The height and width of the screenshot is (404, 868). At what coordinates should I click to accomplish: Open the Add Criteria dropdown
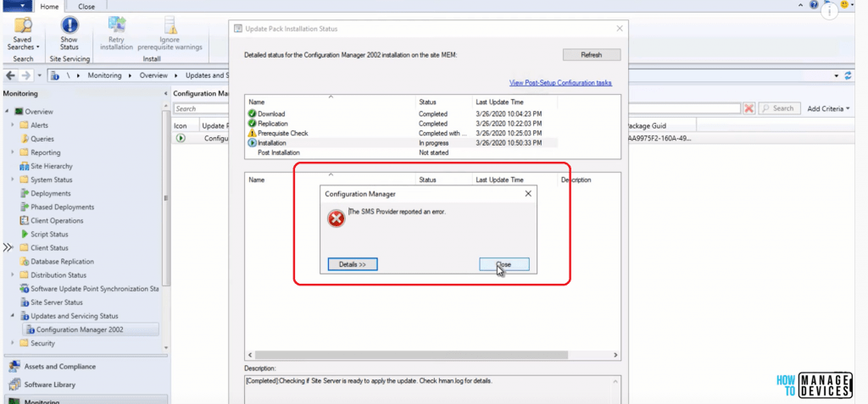click(x=829, y=108)
